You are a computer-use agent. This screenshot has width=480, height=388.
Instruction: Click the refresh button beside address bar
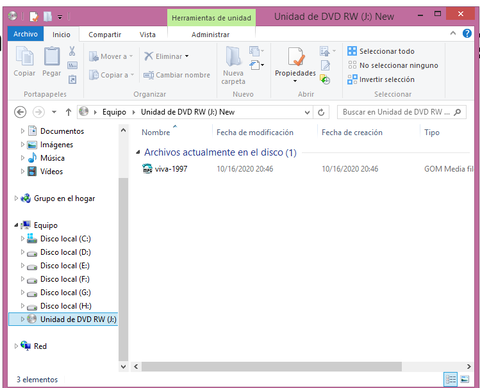(x=321, y=112)
